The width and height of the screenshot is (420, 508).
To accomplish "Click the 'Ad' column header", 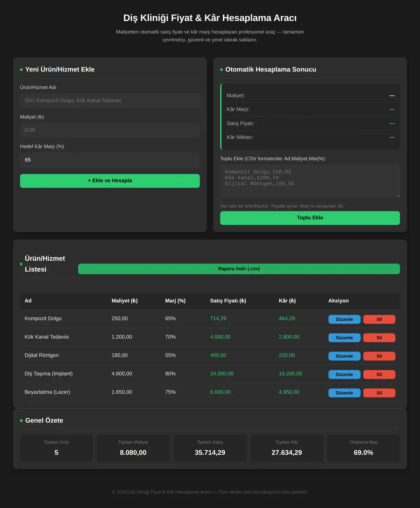I will (28, 301).
